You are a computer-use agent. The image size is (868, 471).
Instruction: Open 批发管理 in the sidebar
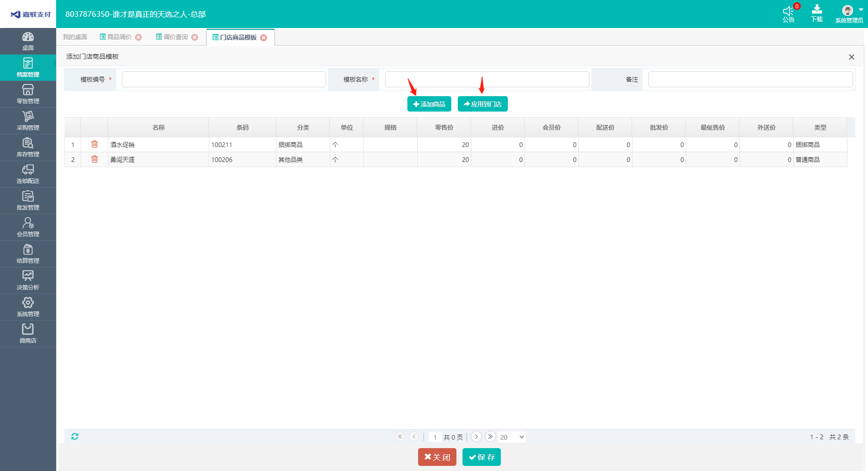(x=28, y=201)
